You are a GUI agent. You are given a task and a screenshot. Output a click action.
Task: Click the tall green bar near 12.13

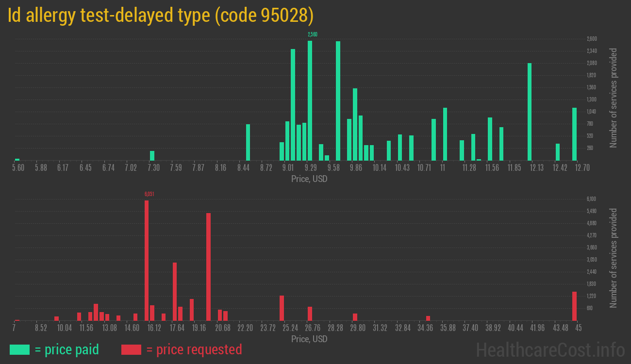pyautogui.click(x=530, y=112)
